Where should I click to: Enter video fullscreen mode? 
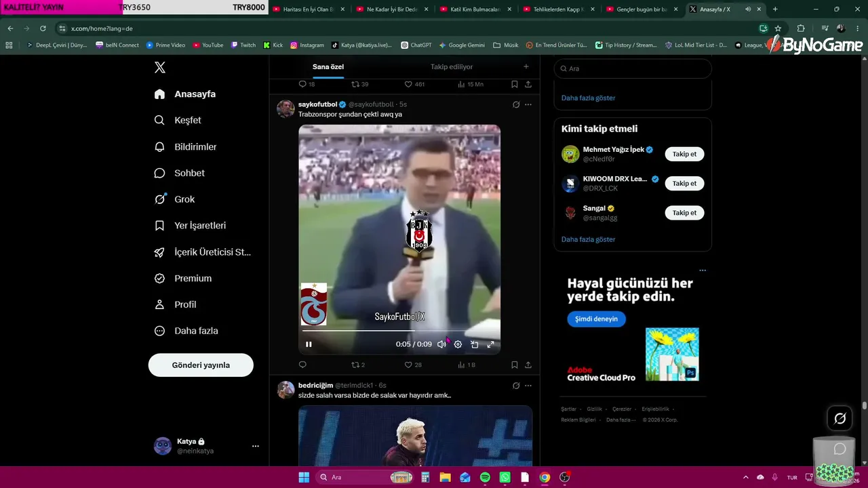point(490,344)
